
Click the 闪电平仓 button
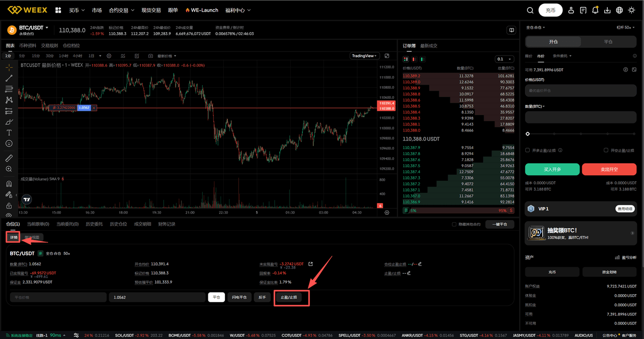239,297
